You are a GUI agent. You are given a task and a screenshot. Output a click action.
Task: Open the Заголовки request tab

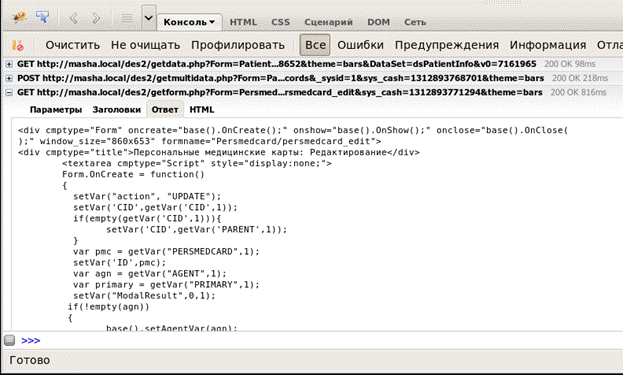tap(116, 110)
